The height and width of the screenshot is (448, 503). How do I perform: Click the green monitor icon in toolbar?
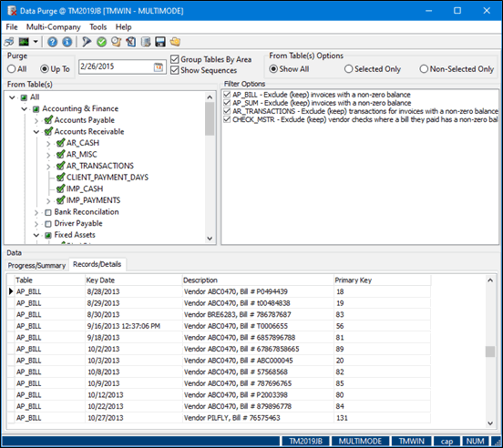(x=24, y=42)
